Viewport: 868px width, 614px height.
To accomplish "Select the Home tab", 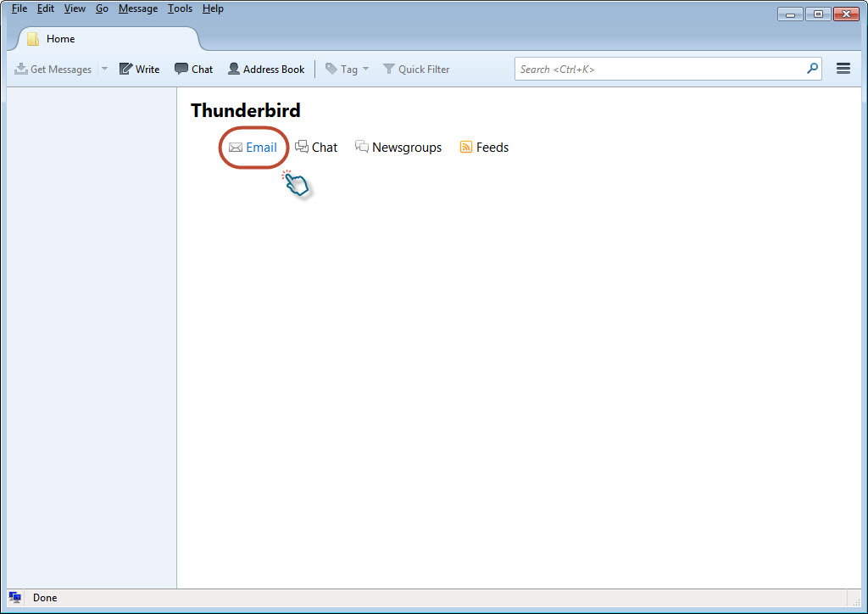I will [108, 39].
